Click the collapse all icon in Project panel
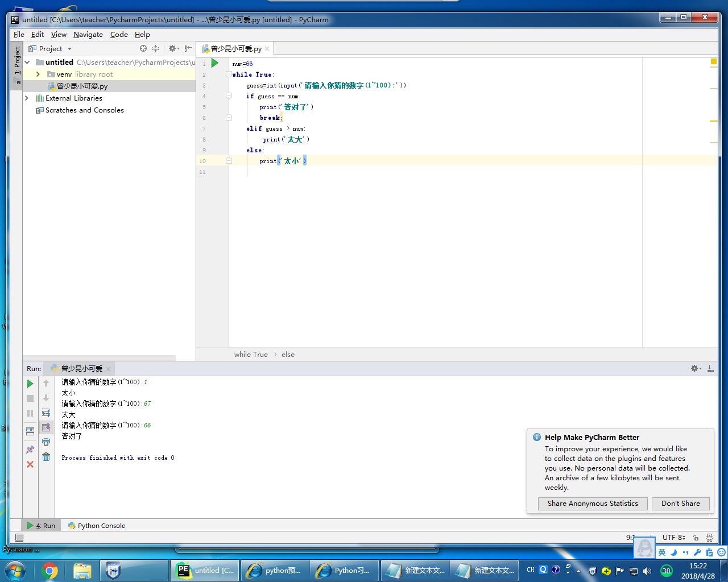 155,49
